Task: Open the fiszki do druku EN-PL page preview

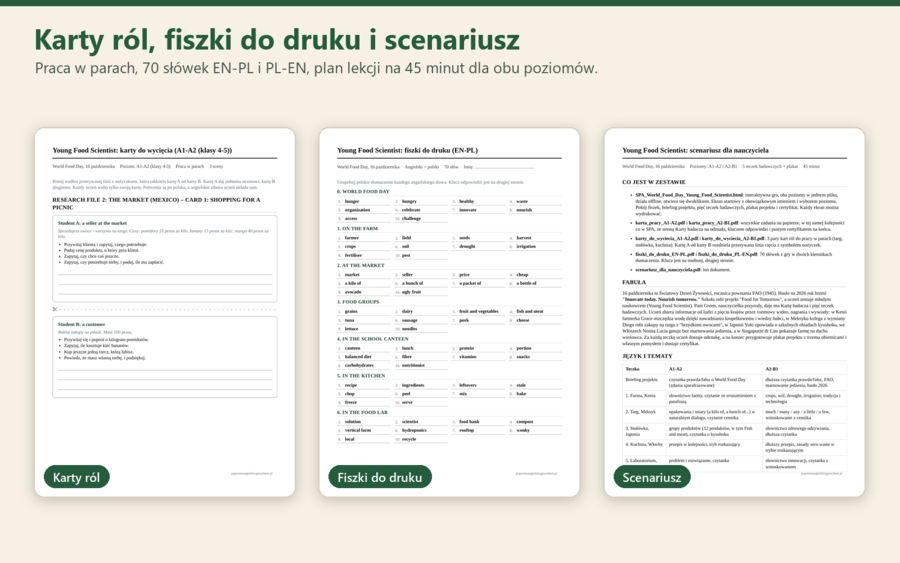Action: [x=449, y=312]
